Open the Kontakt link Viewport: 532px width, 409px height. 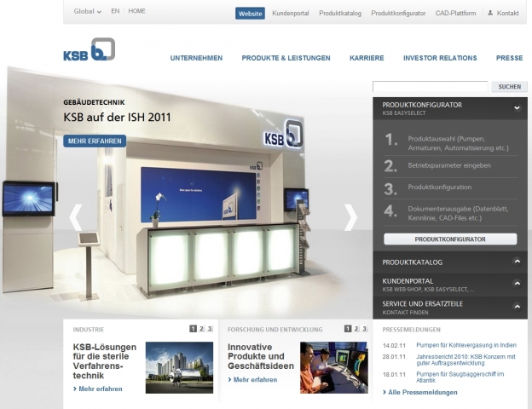coord(507,14)
